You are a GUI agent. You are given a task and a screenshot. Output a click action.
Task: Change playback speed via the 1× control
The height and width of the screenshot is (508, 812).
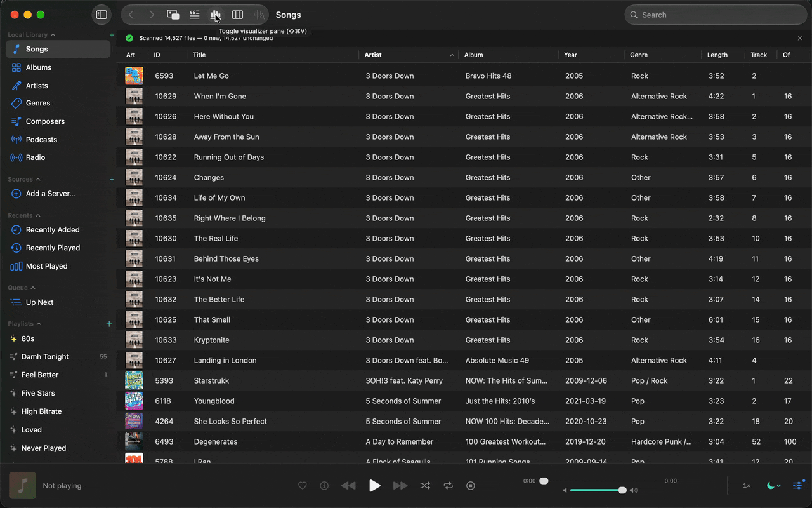(x=747, y=486)
